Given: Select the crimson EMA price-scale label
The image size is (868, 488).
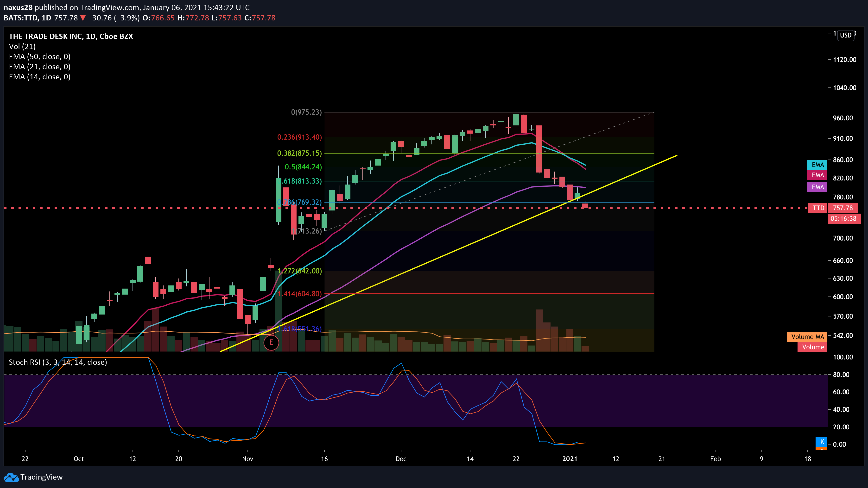Looking at the screenshot, I should [817, 175].
